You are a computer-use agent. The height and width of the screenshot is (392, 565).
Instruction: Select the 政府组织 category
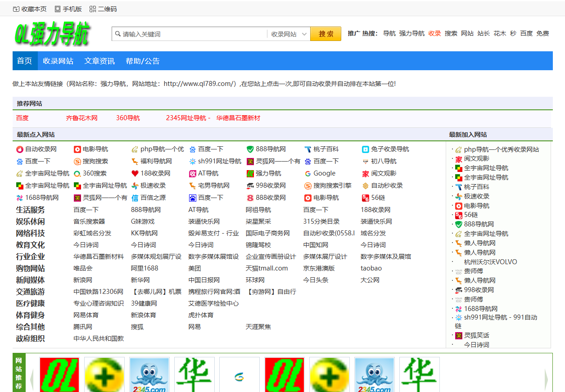pyautogui.click(x=31, y=339)
